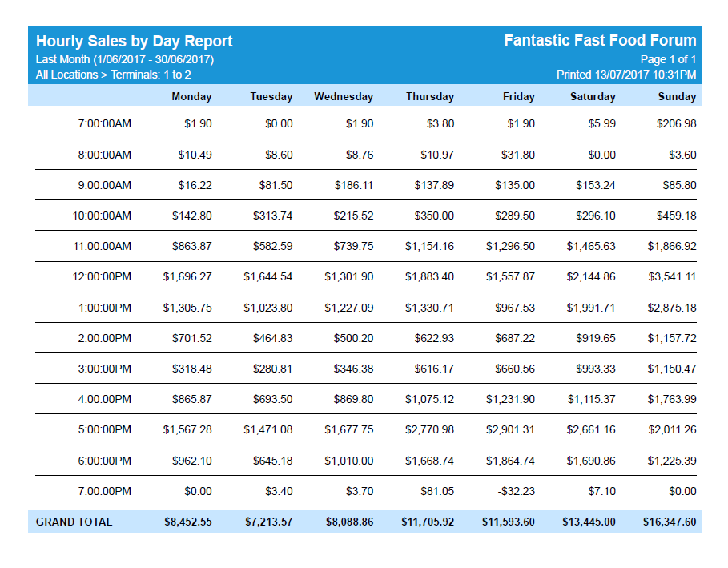Click the Fantastic Fast Food Forum heading

(600, 41)
